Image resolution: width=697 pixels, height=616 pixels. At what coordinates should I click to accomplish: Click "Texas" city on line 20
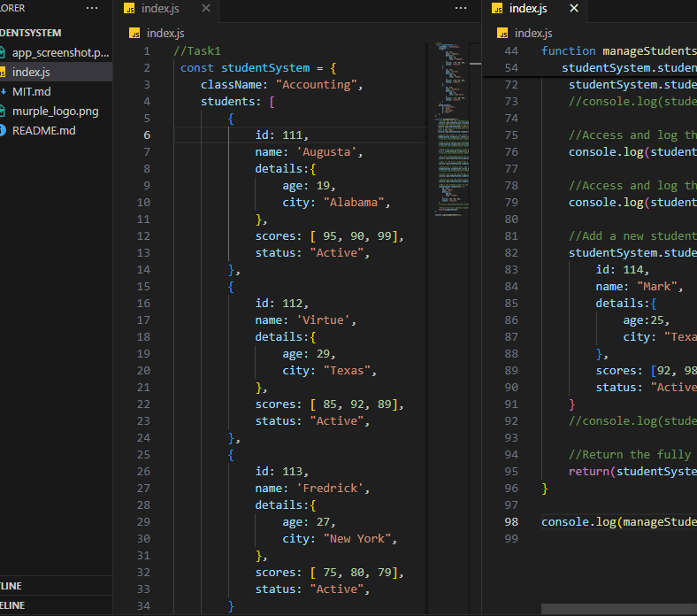347,371
